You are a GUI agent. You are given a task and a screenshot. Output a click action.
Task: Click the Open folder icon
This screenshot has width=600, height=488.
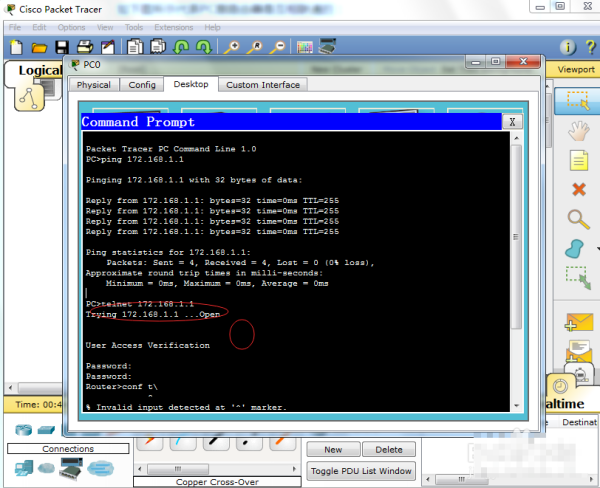[39, 47]
